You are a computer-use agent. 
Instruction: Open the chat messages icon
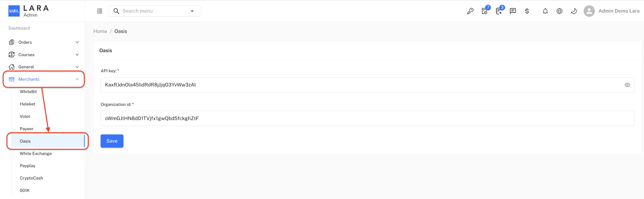tap(513, 11)
